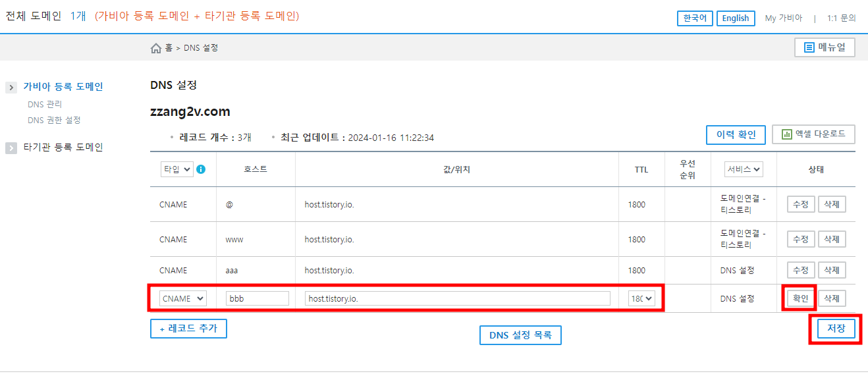
Task: Open the 서비스 header dropdown
Action: [x=744, y=169]
